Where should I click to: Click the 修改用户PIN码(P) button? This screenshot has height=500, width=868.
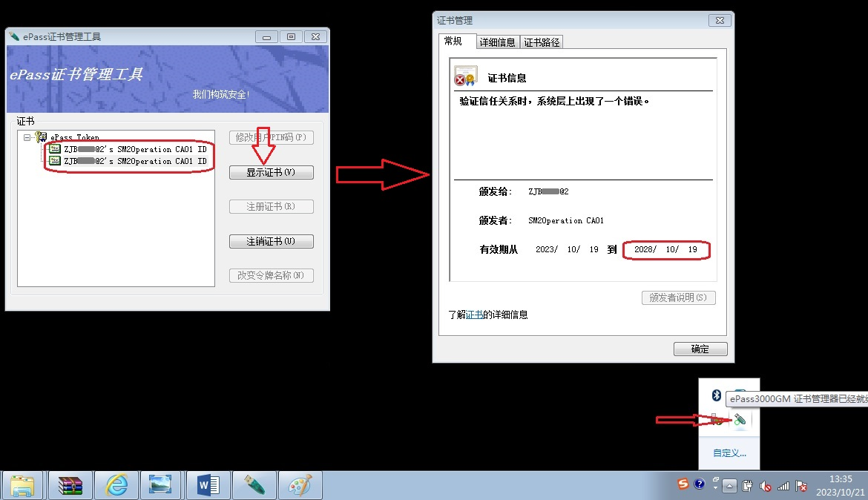tap(272, 137)
